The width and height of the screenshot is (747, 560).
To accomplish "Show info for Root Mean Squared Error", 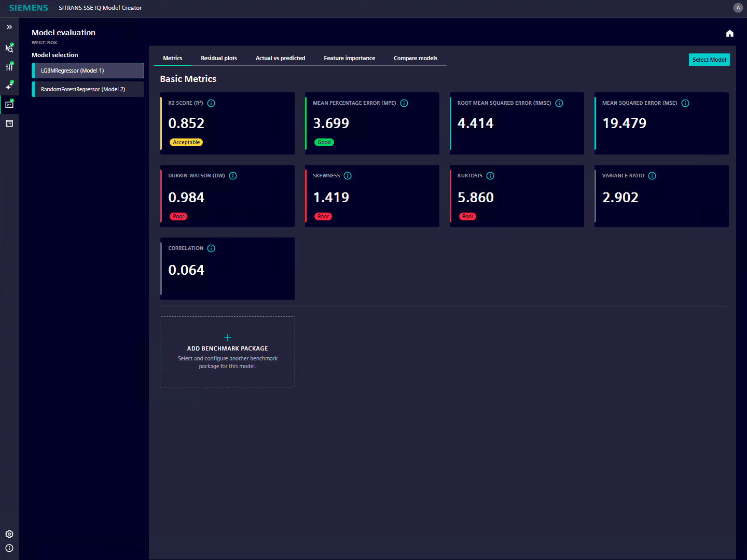I will tap(559, 103).
